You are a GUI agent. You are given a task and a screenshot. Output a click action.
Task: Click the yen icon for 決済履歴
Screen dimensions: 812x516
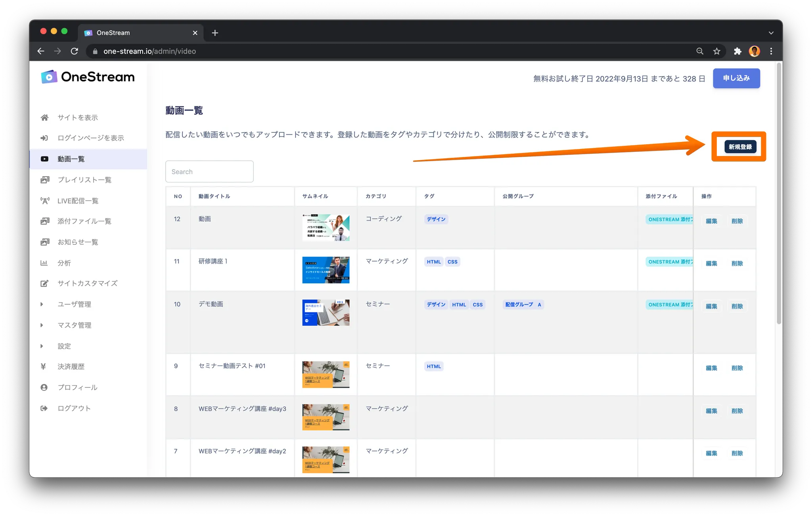(44, 367)
